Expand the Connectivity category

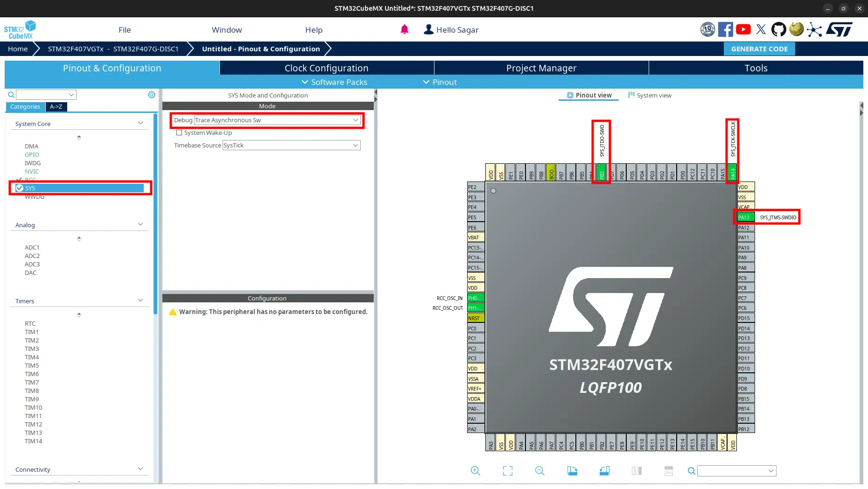pyautogui.click(x=140, y=469)
